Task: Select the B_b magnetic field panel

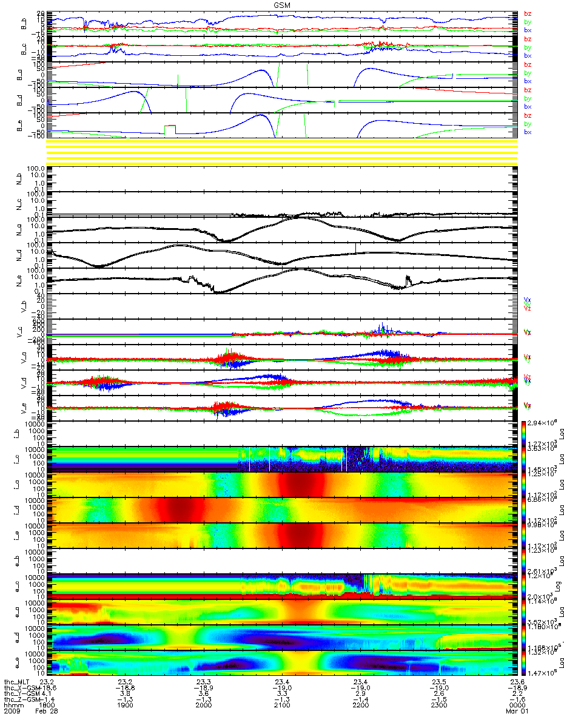Action: [281, 23]
